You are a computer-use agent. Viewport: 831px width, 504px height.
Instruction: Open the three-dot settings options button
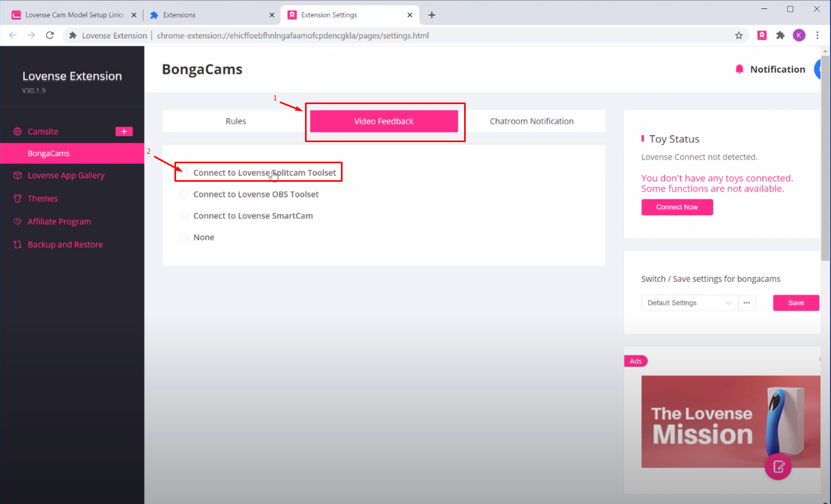(746, 303)
